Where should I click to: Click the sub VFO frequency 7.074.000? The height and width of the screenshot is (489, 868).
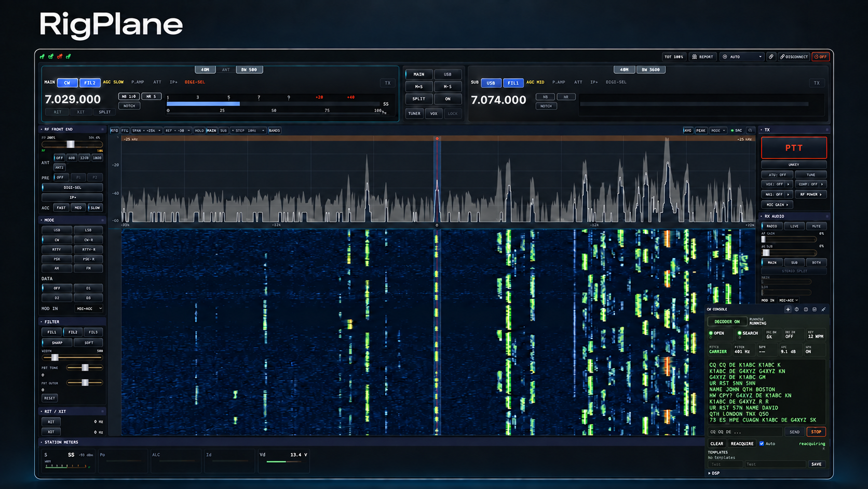coord(498,100)
